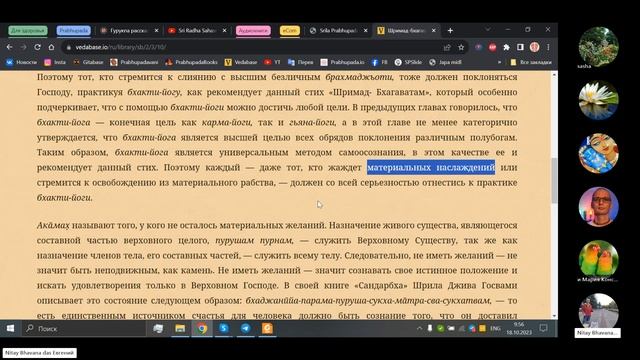Screen dimensions: 640x360
Task: Open the YT YouTube bookmark
Action: coord(272,62)
